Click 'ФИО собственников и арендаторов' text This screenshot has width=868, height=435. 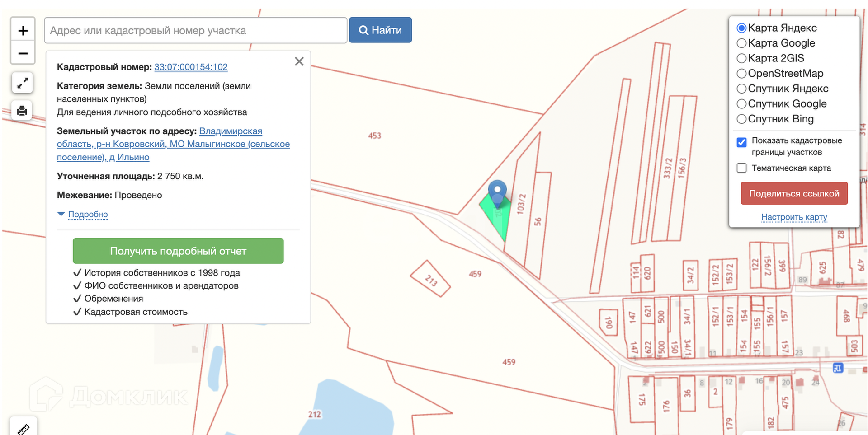[161, 286]
